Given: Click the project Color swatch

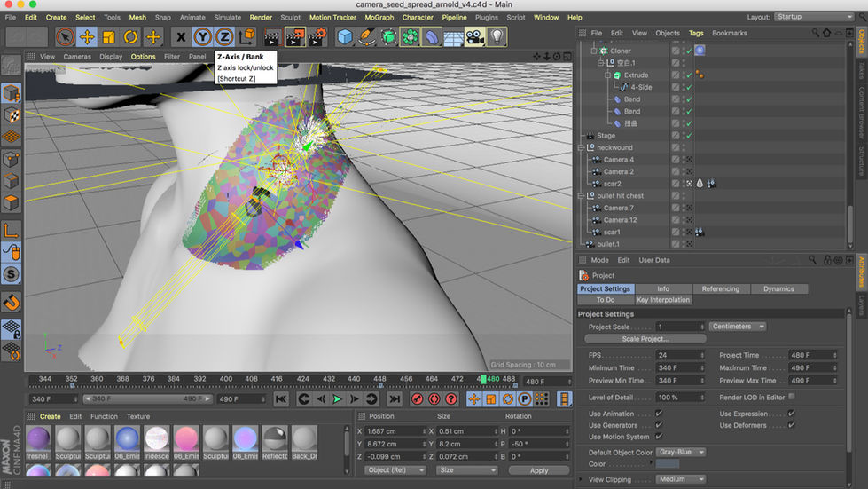Looking at the screenshot, I should [667, 464].
